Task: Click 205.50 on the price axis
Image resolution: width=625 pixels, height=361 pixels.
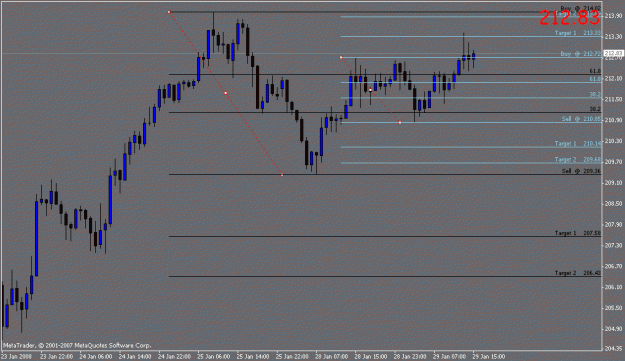Action: (x=613, y=308)
